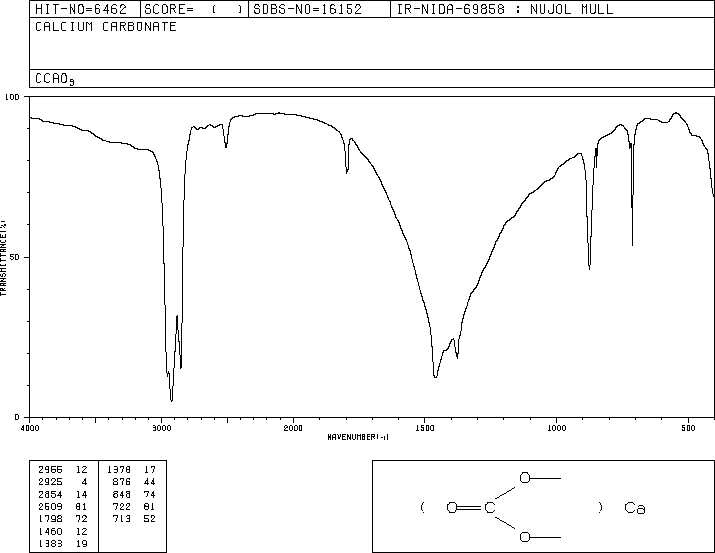Select peak table entry 2966
The image size is (715, 553).
[63, 470]
